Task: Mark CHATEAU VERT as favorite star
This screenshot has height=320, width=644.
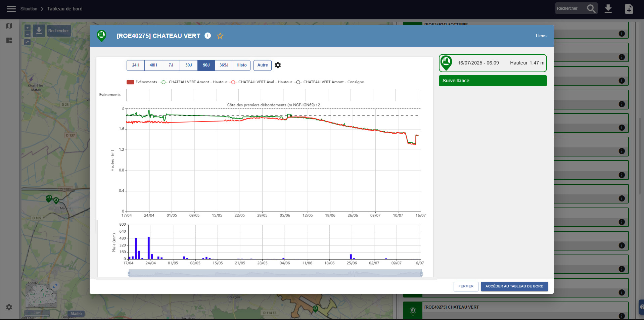Action: coord(220,36)
